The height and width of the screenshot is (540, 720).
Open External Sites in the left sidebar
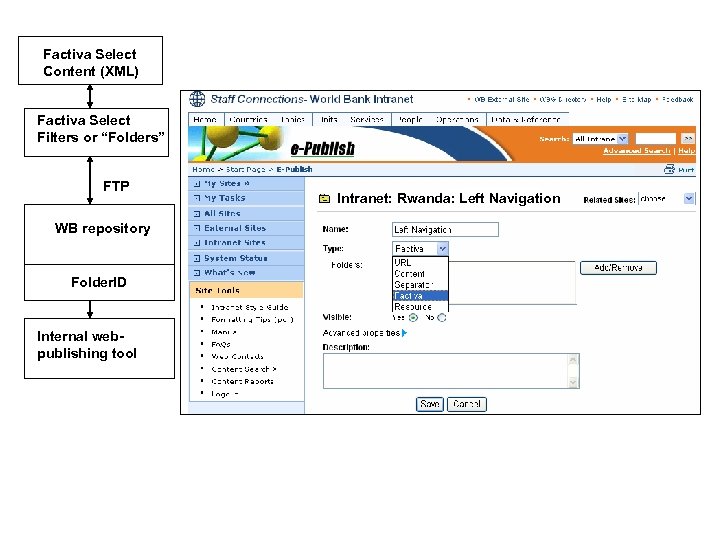point(235,228)
